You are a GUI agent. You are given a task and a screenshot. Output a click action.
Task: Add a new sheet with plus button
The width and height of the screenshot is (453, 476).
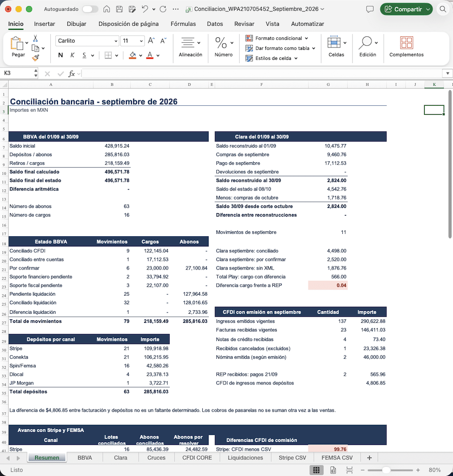pos(369,458)
